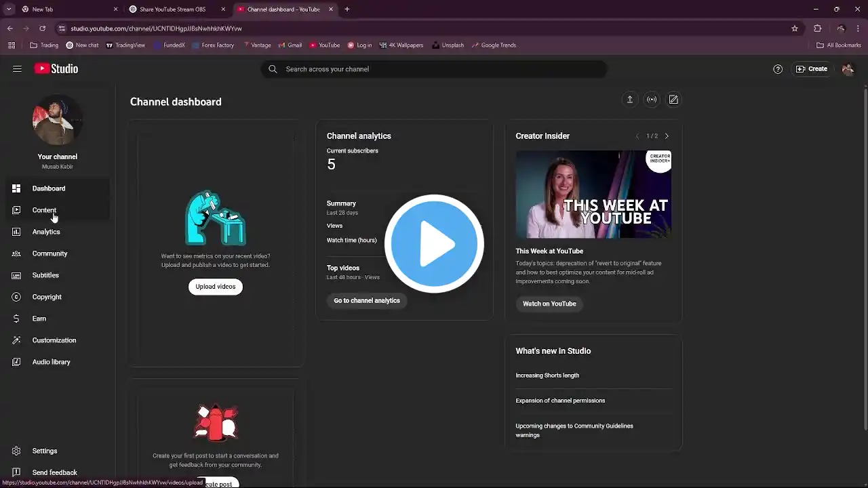Viewport: 868px width, 488px height.
Task: Open the Create dropdown button
Action: click(x=812, y=69)
